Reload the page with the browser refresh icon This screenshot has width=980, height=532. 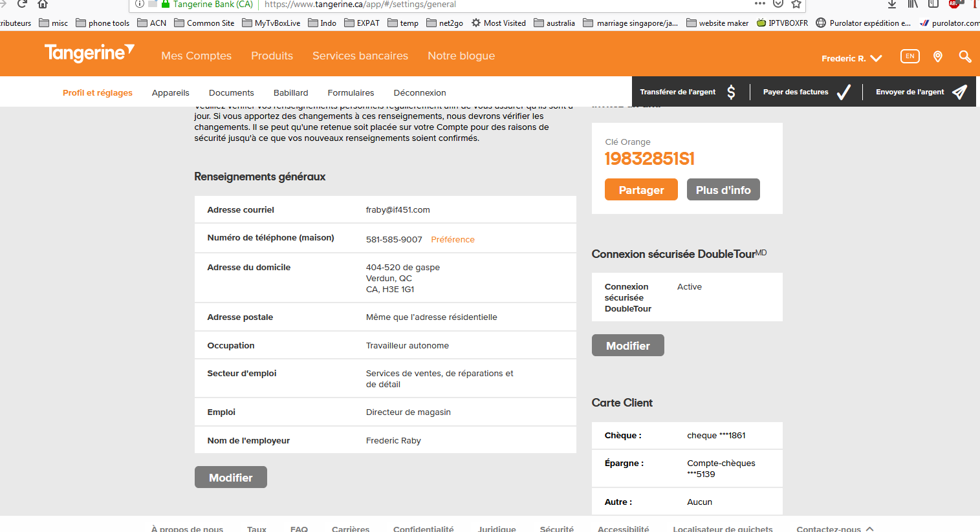click(x=22, y=3)
